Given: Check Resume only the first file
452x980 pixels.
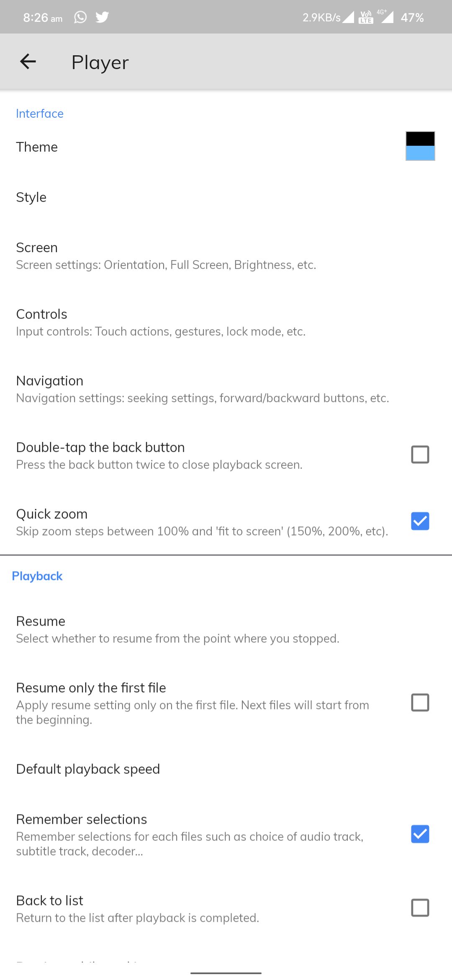Looking at the screenshot, I should pos(420,702).
